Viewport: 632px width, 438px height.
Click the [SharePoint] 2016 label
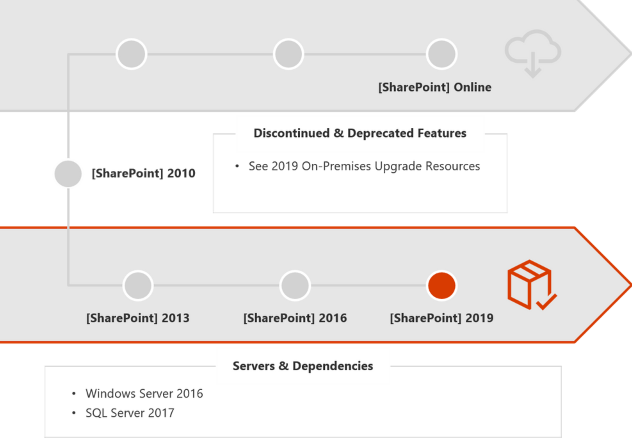295,318
